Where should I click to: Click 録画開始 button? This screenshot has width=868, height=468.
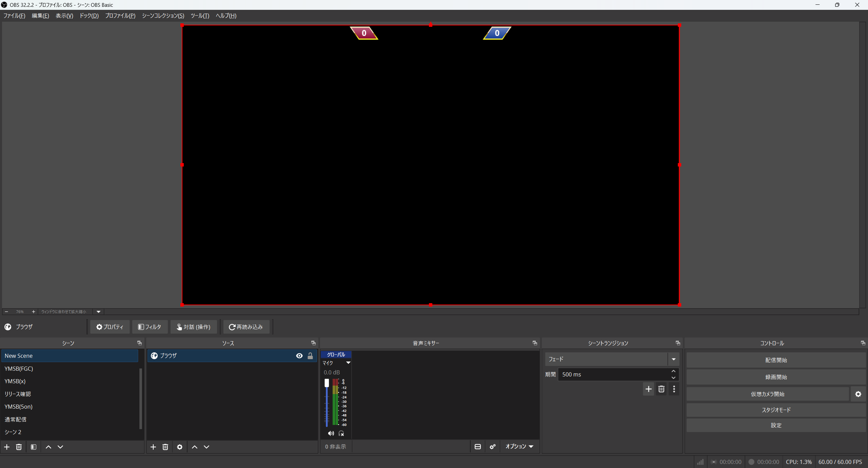coord(776,377)
